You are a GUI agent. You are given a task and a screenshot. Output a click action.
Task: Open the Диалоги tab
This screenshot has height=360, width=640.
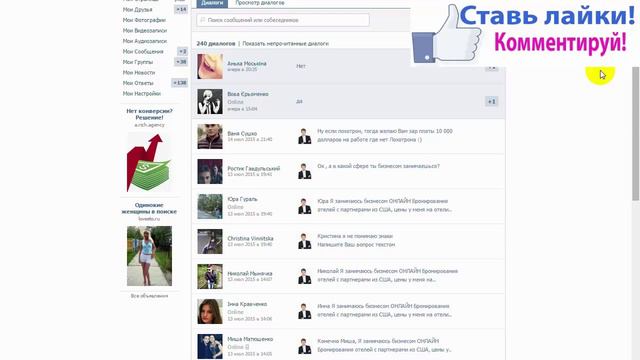(x=212, y=3)
